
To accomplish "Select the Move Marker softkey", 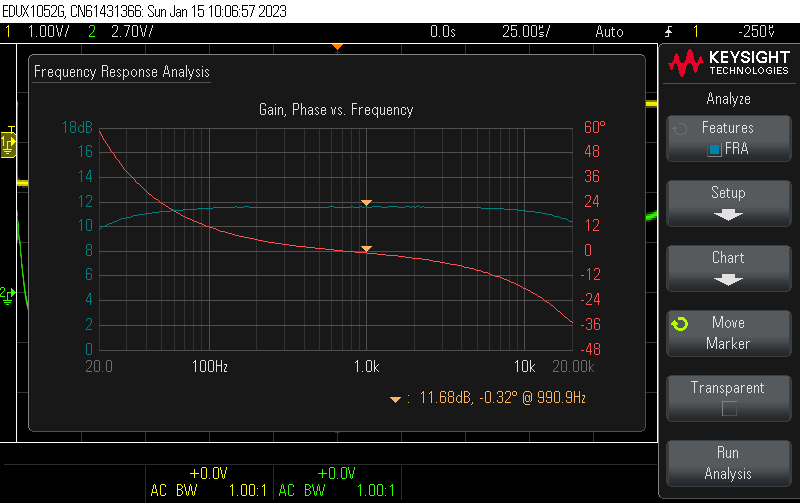I will tap(729, 333).
